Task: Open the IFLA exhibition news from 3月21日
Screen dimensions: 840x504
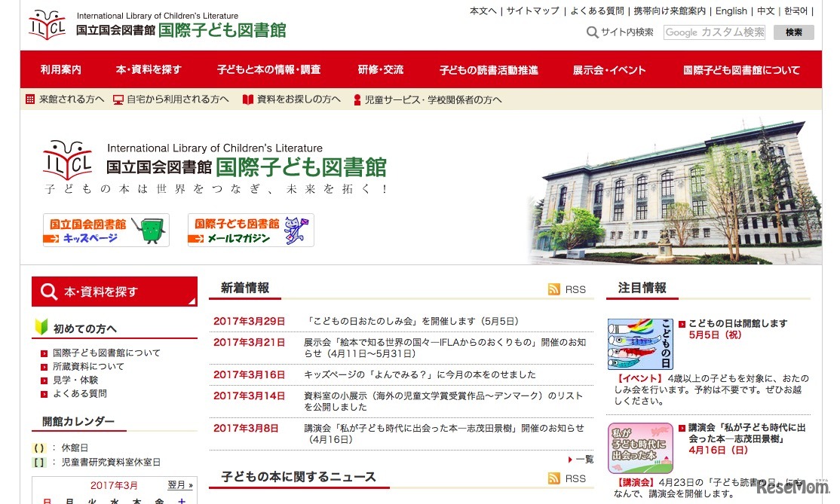Action: click(445, 348)
